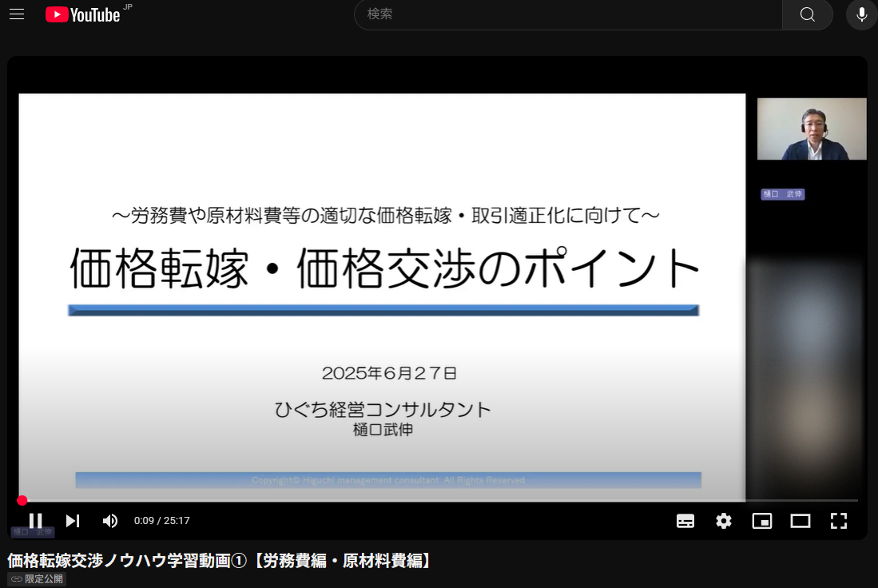Activate miniplayer mode
The height and width of the screenshot is (588, 878).
click(x=762, y=520)
